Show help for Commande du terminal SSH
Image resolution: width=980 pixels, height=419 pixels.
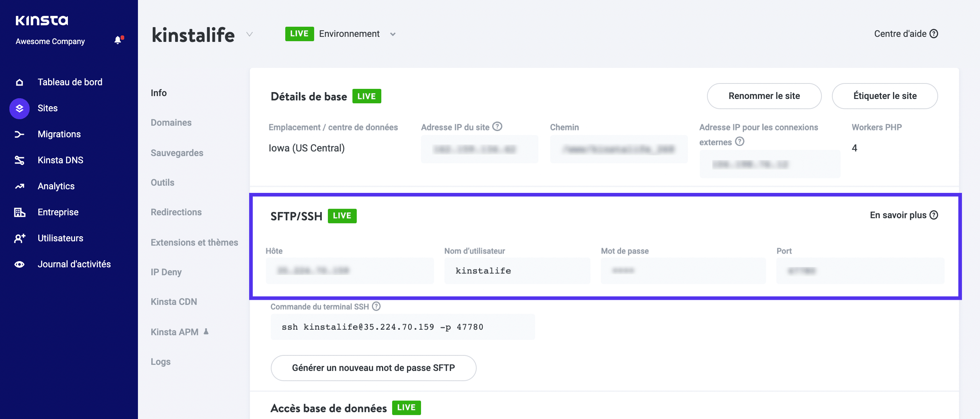pyautogui.click(x=376, y=306)
